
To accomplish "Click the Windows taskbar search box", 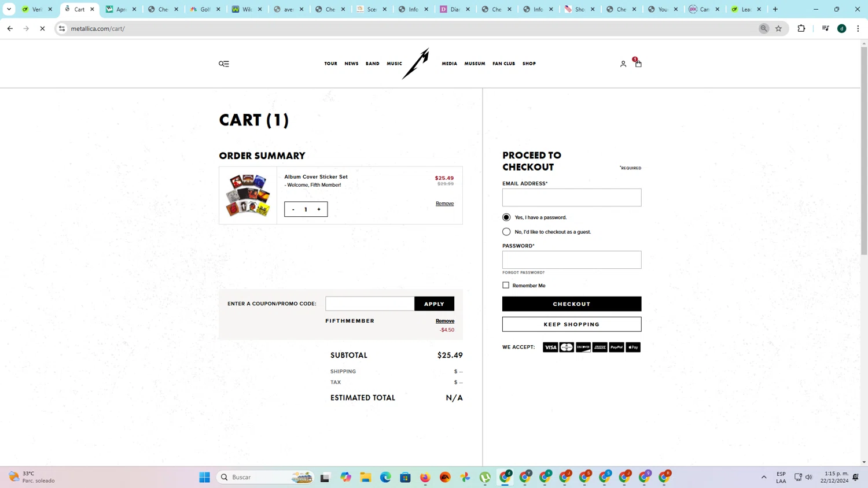I will pos(265,477).
